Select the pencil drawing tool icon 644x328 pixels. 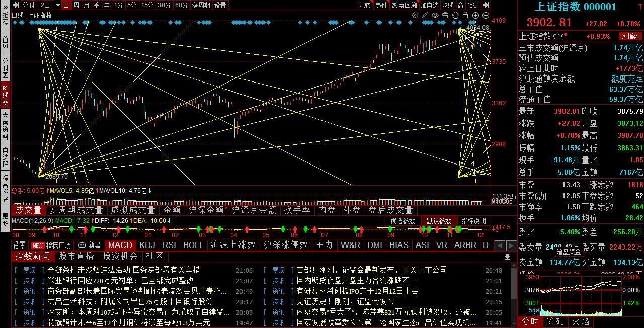425,15
